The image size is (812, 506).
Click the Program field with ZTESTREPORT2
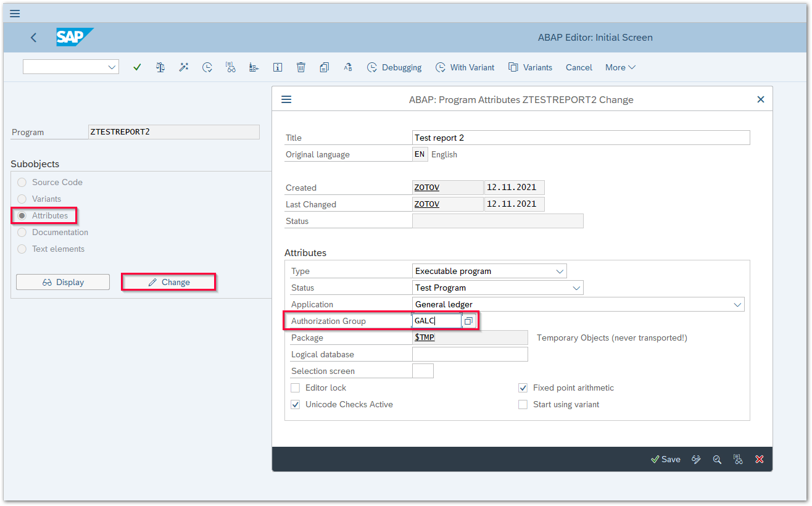click(174, 132)
